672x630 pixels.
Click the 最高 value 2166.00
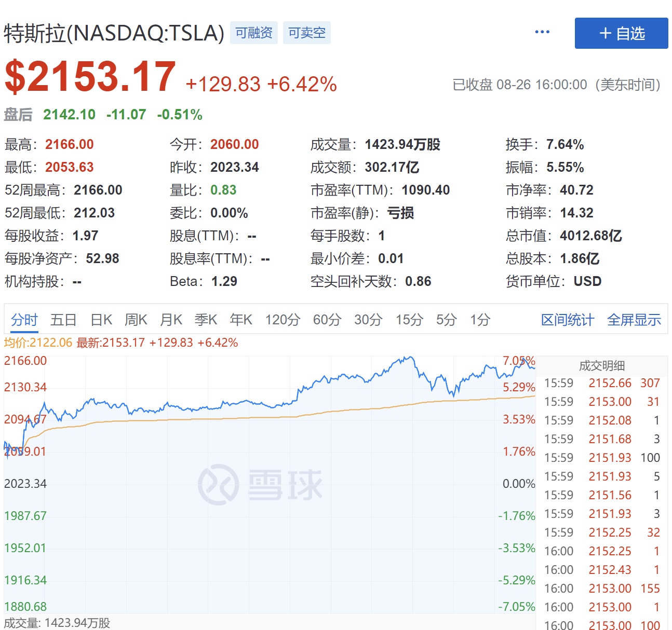coord(70,144)
